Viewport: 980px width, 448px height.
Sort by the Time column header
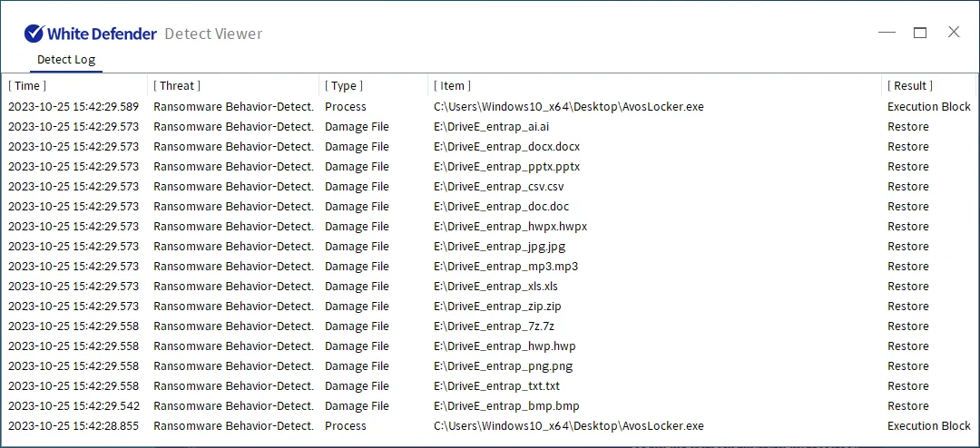pyautogui.click(x=27, y=86)
